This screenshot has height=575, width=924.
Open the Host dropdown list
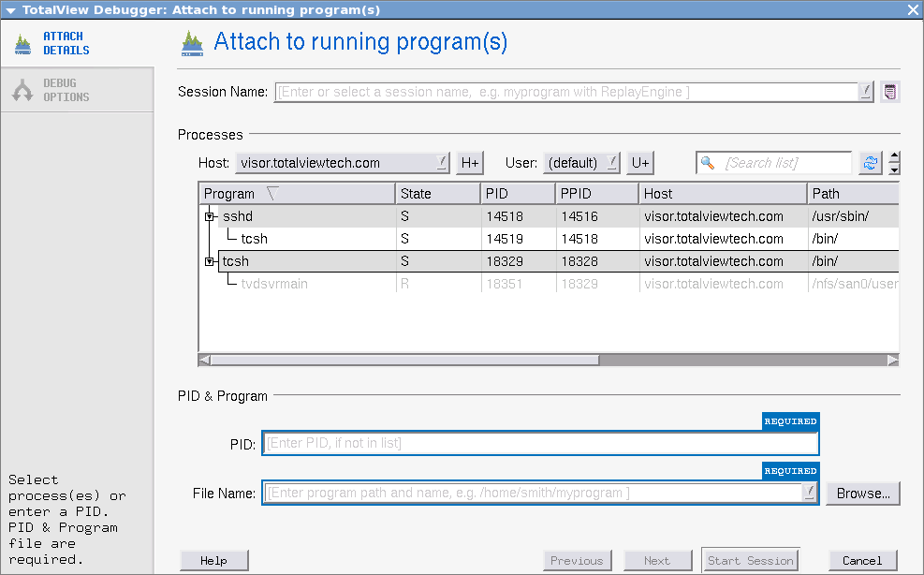442,163
